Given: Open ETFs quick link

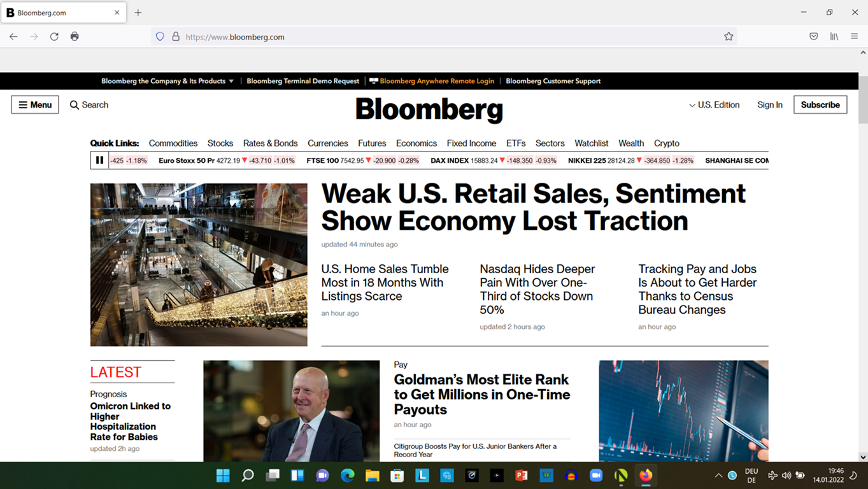Looking at the screenshot, I should pyautogui.click(x=516, y=143).
